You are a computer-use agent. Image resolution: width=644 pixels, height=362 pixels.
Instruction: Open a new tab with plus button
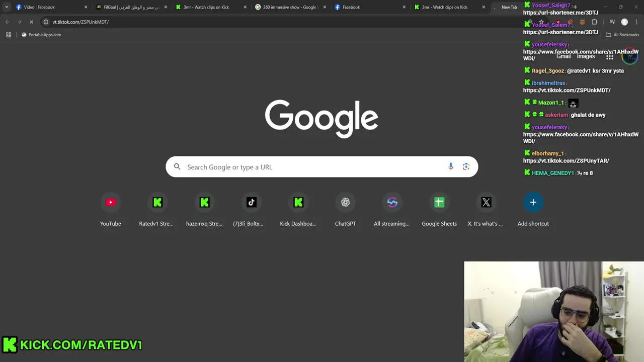point(575,7)
